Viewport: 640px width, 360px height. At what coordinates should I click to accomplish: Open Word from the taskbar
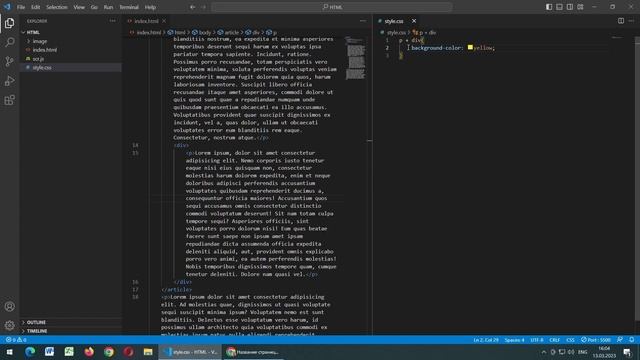49,352
